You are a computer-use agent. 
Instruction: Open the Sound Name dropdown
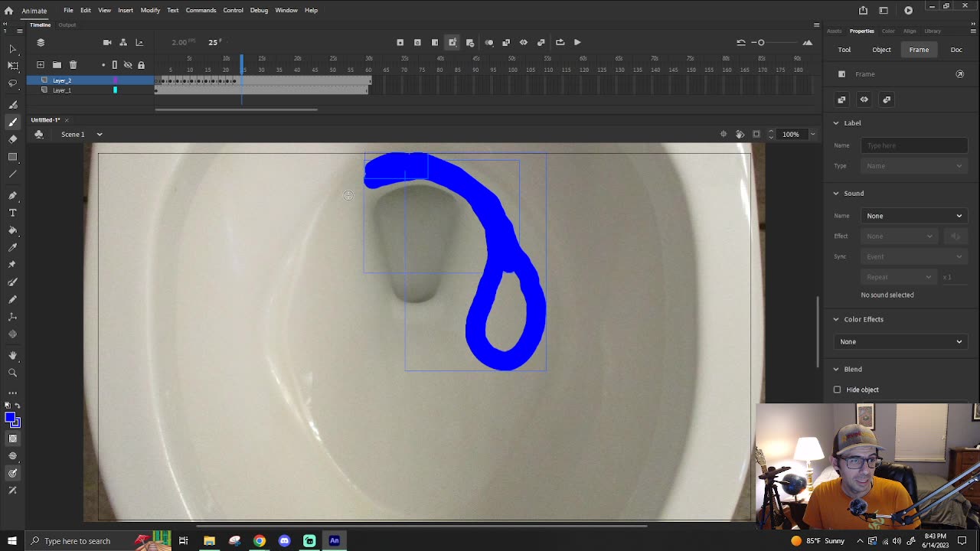click(915, 216)
